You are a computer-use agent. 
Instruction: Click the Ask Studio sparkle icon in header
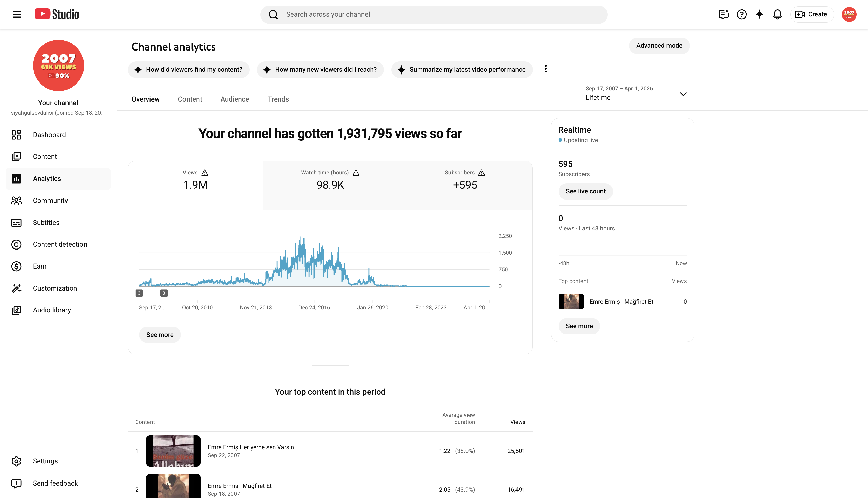coord(759,14)
